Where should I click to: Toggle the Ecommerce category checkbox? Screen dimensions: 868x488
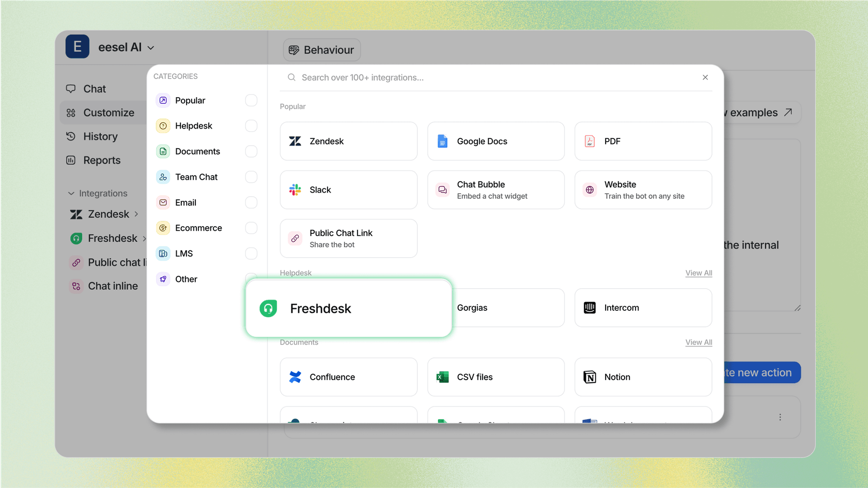(x=251, y=228)
